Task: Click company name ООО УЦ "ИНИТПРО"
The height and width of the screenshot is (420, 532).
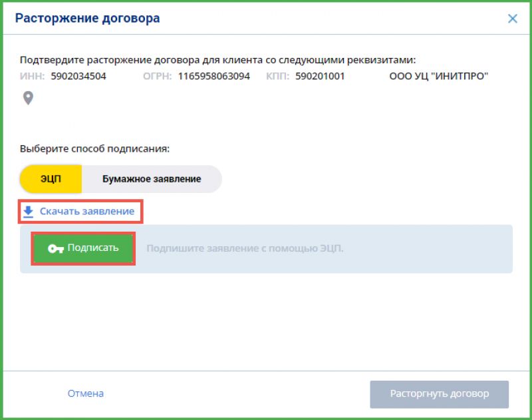Action: 439,76
